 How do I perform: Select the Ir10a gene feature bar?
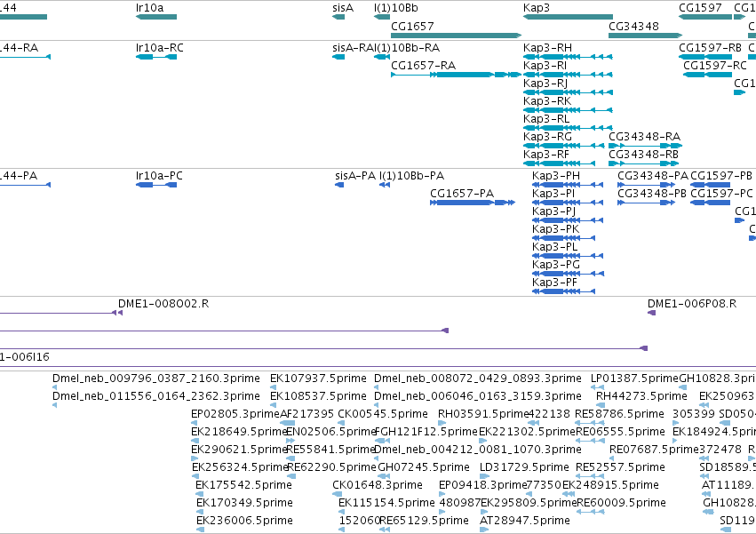pyautogui.click(x=156, y=17)
